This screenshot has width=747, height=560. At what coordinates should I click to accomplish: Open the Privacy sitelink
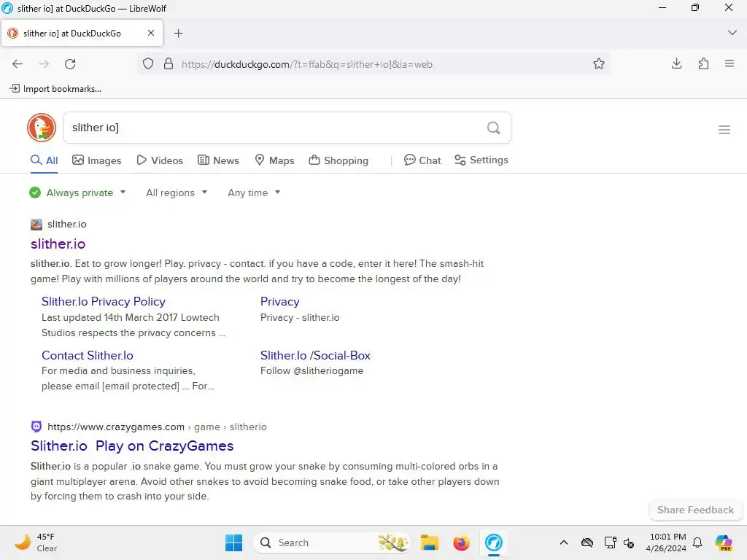(x=279, y=301)
